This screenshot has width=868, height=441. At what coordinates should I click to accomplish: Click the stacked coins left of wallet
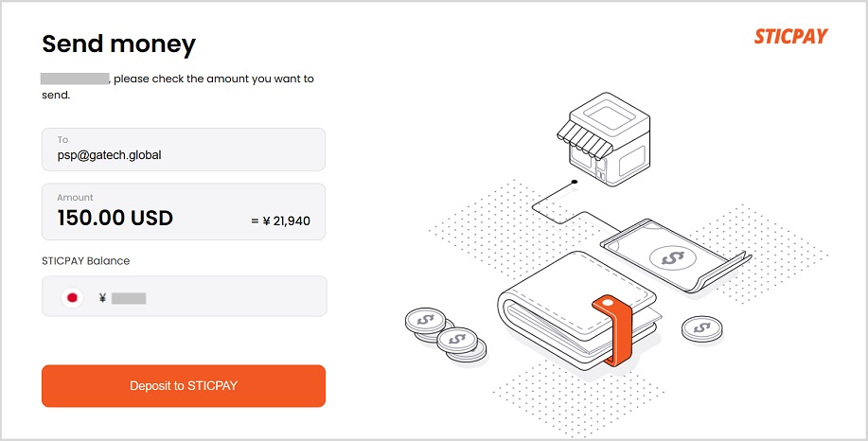445,332
